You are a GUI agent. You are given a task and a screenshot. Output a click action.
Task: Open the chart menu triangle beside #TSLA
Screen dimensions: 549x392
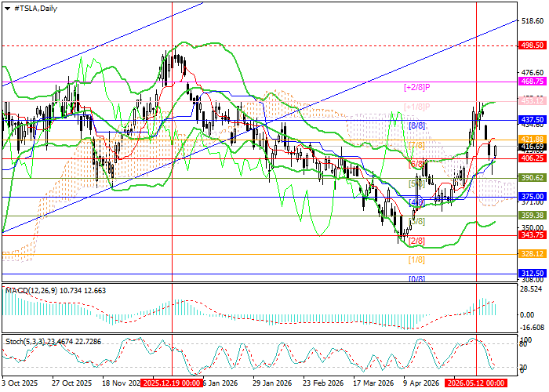click(x=7, y=9)
